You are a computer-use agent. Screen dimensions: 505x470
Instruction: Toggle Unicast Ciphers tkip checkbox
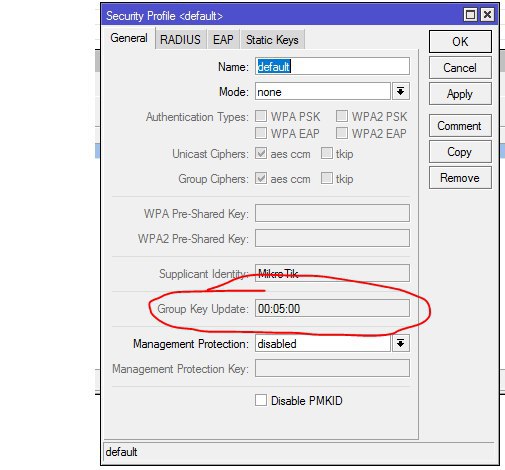327,153
